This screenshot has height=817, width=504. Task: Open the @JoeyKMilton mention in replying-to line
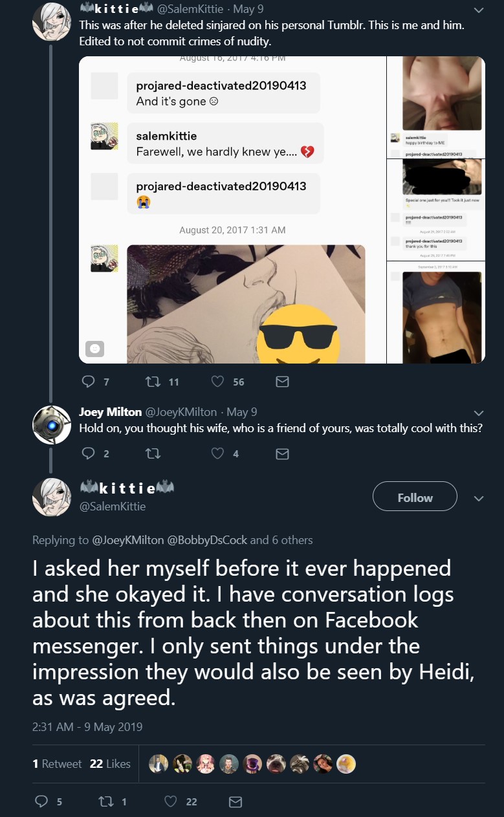pos(128,540)
